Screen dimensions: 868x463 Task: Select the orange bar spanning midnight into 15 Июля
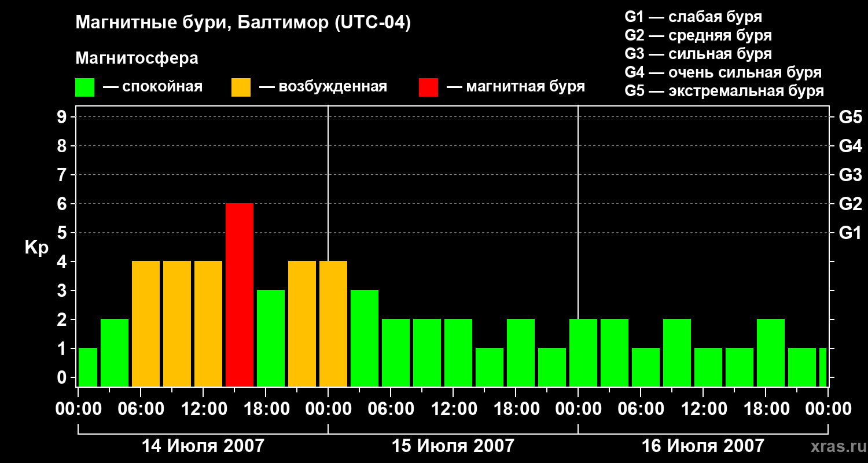pyautogui.click(x=333, y=324)
